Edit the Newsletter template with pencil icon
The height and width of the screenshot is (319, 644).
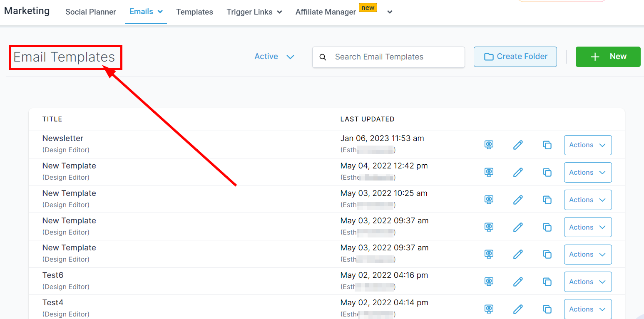coord(518,145)
